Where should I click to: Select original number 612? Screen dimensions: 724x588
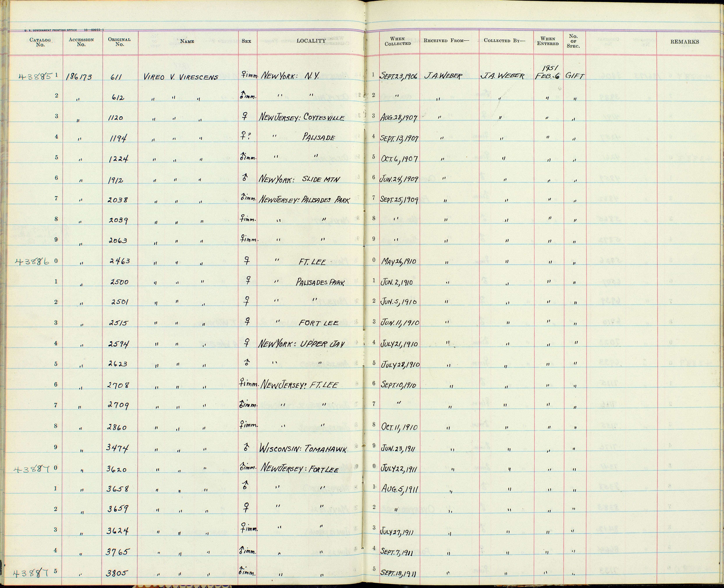pos(118,98)
